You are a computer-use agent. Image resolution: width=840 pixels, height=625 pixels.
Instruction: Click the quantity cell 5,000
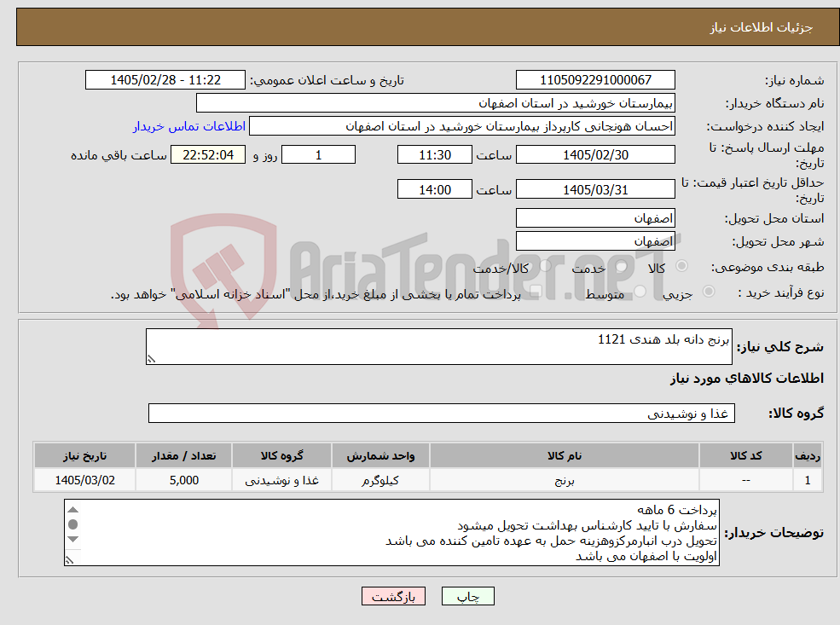coord(183,480)
